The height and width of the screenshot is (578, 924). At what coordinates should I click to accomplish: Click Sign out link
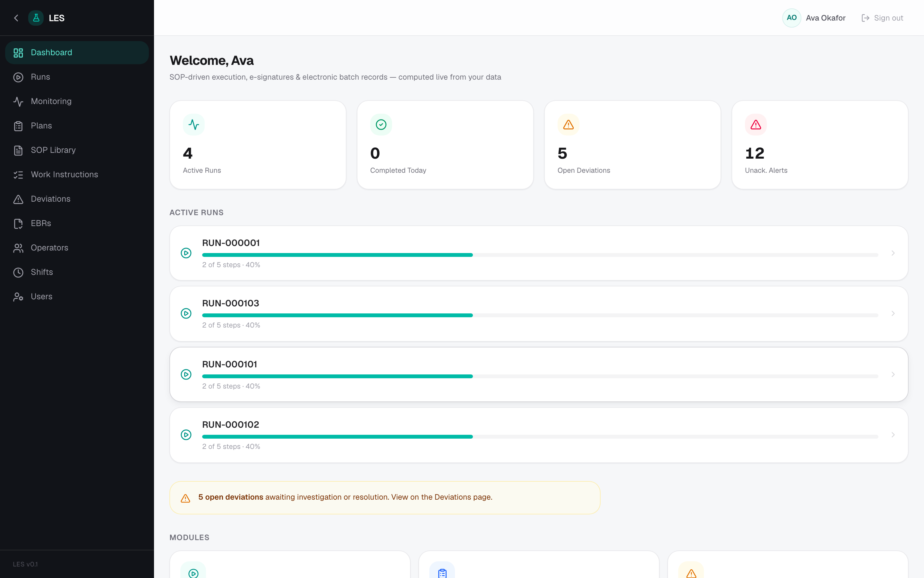[882, 18]
